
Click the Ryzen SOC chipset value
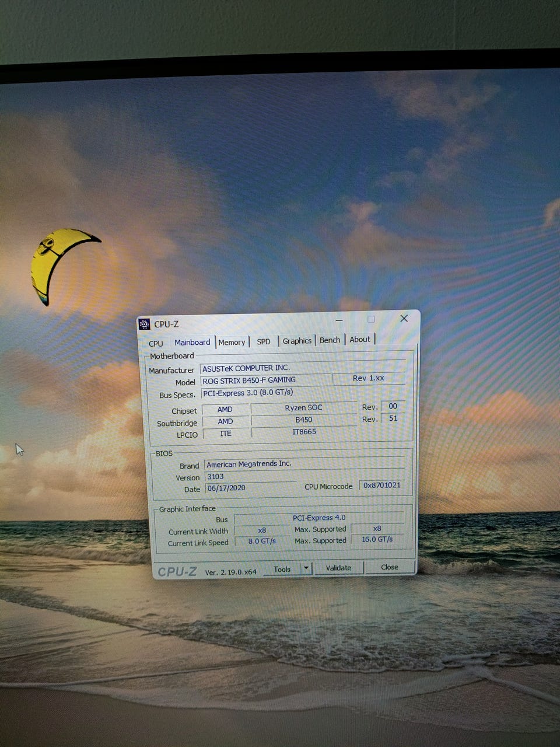point(303,407)
